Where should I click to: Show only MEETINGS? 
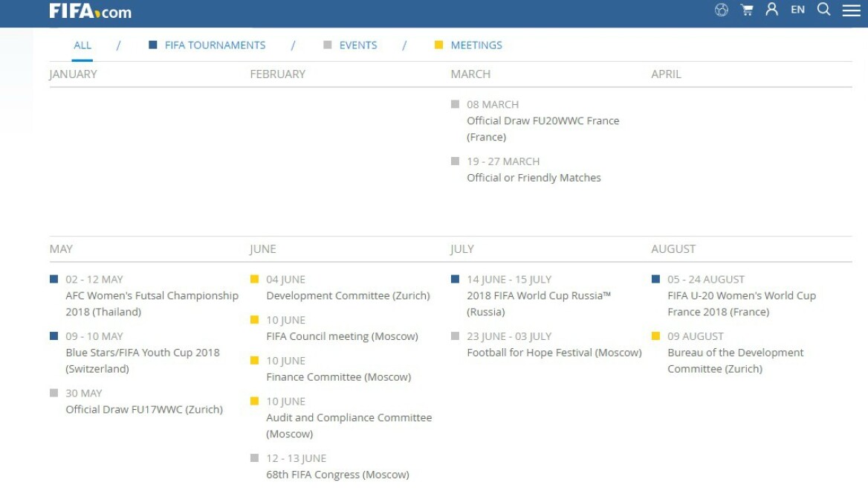point(476,45)
